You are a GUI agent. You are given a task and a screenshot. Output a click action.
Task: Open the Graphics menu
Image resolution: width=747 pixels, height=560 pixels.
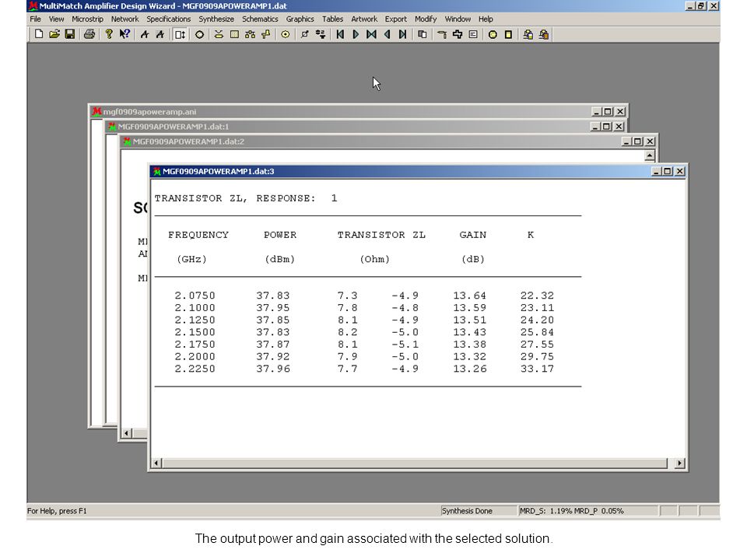(300, 19)
